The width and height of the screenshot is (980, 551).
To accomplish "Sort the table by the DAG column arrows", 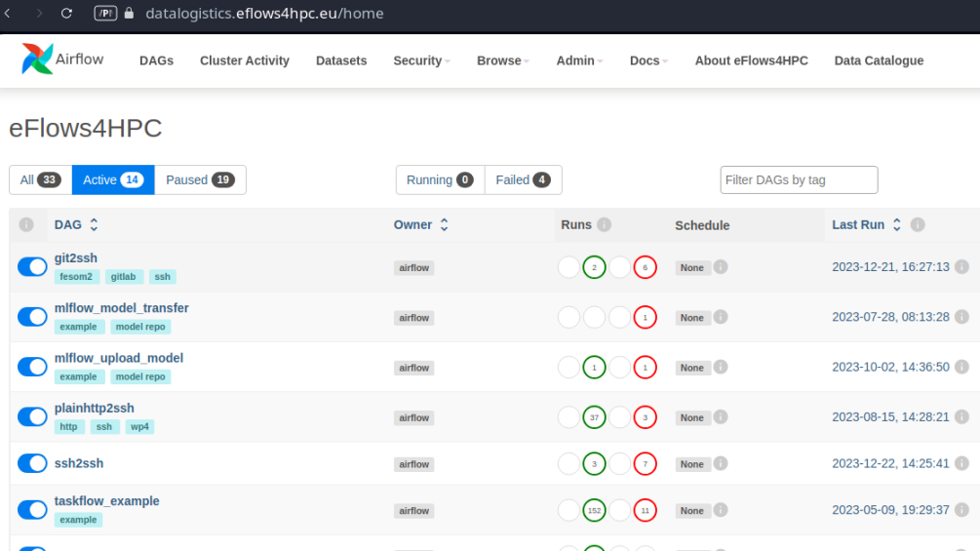I will click(x=94, y=225).
